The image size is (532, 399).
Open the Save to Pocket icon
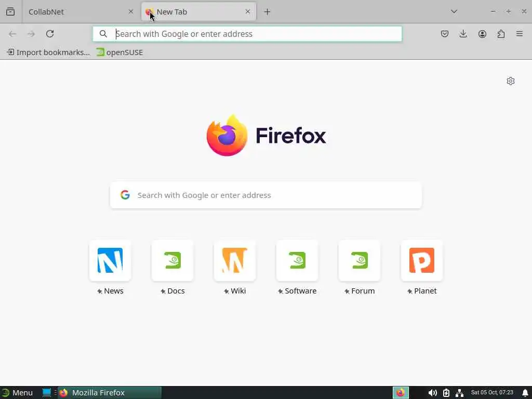point(445,34)
